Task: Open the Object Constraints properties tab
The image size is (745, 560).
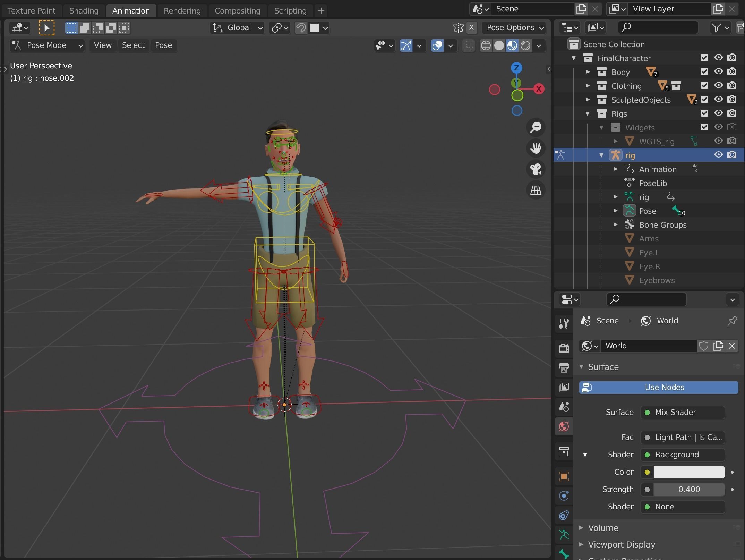Action: [564, 515]
